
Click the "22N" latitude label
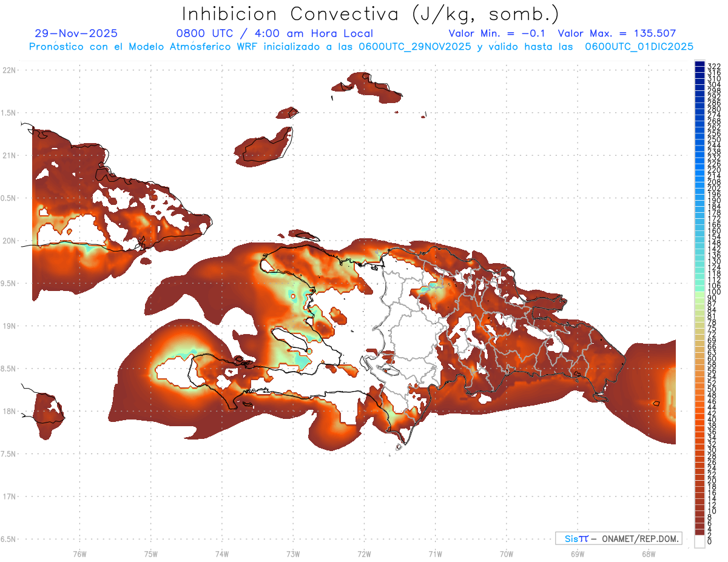coord(9,70)
